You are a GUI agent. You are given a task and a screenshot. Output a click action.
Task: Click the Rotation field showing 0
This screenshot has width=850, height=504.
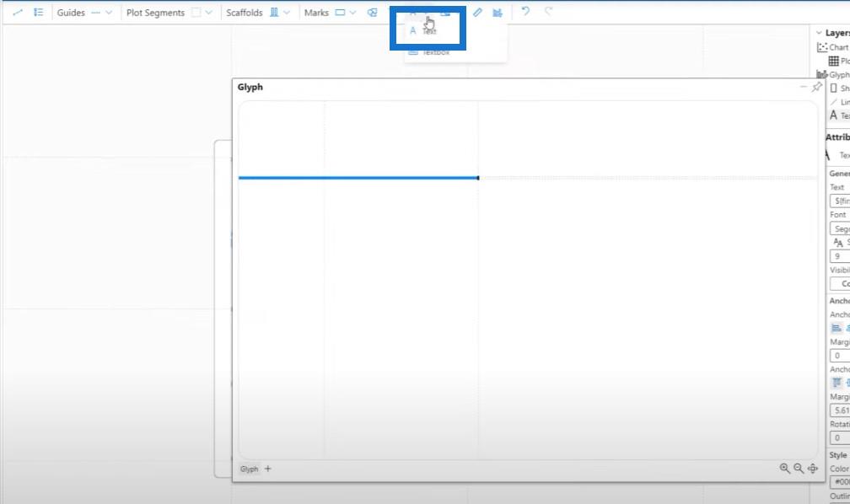840,438
